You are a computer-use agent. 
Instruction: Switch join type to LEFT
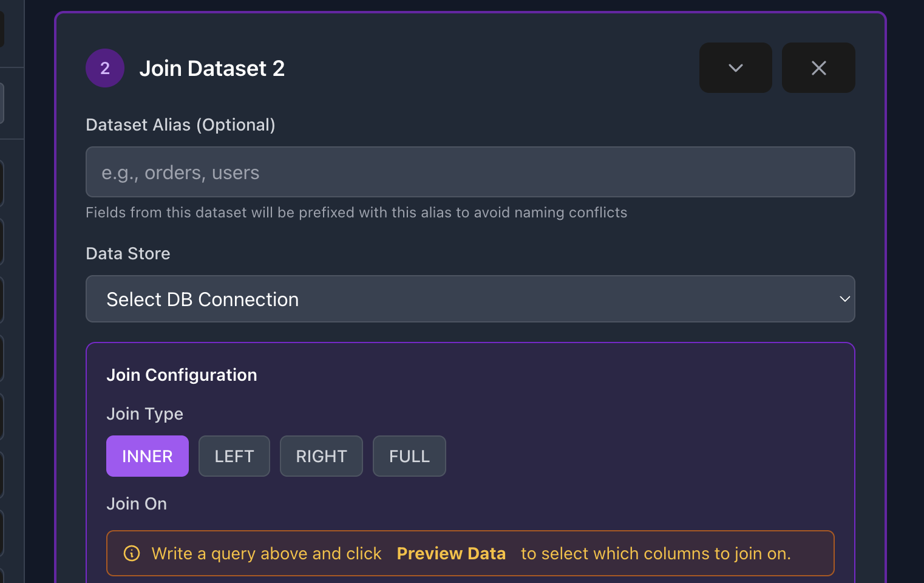234,456
